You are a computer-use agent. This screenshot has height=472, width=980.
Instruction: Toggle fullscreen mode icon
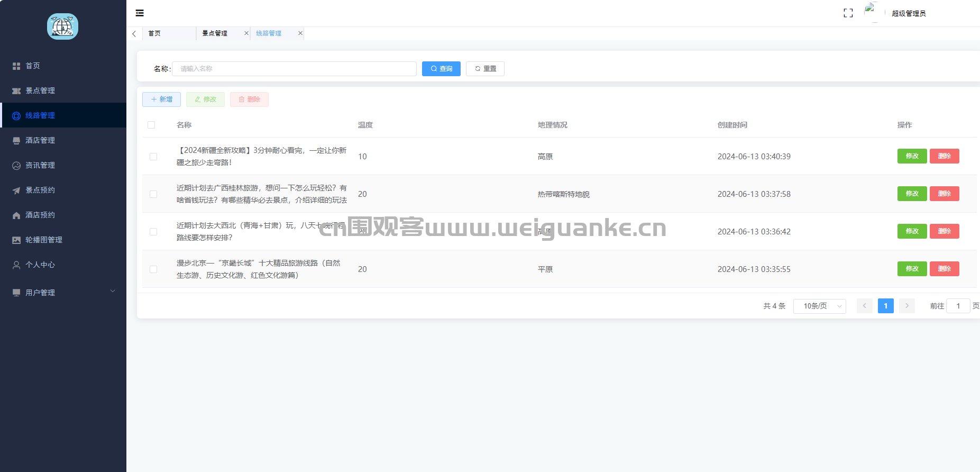tap(848, 13)
